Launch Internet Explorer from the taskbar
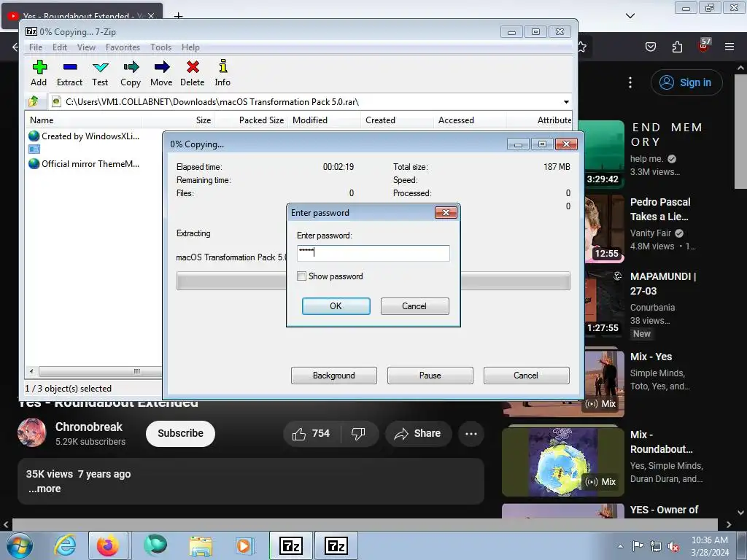Screen dimensions: 747x560 click(64, 545)
